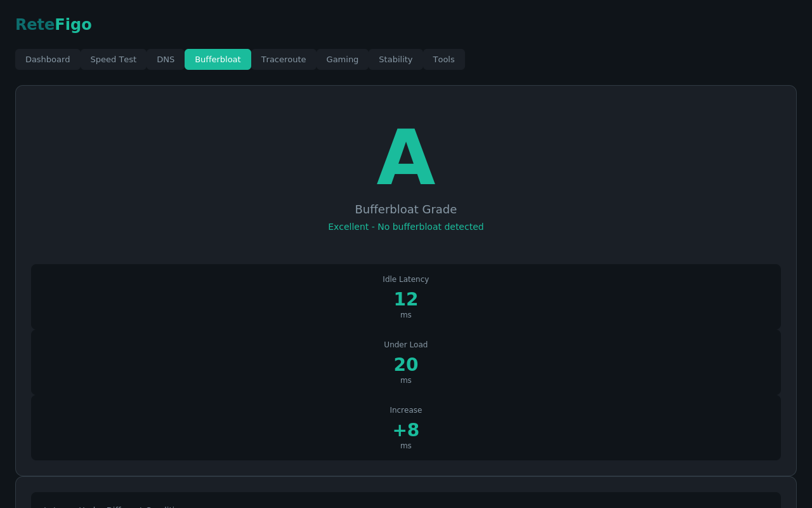This screenshot has height=508, width=812.
Task: Click the +8 ms increase value
Action: tap(406, 429)
